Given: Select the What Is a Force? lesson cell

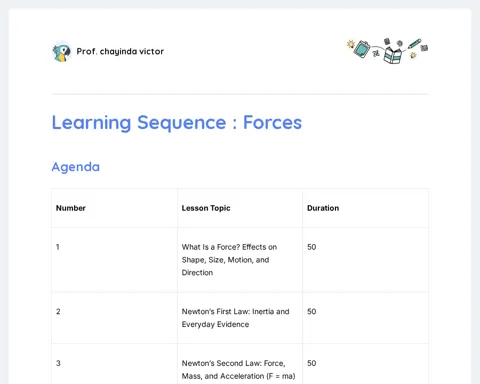Looking at the screenshot, I should [x=240, y=260].
